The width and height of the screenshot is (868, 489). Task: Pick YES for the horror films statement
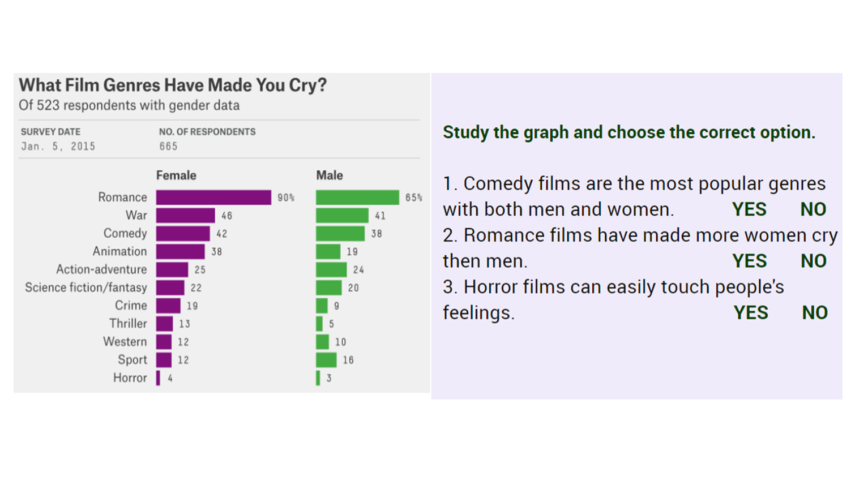click(751, 312)
